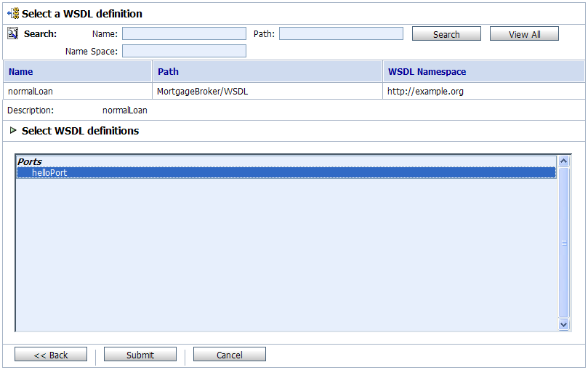
Task: Click the WSDL definition icon in header
Action: coord(13,14)
